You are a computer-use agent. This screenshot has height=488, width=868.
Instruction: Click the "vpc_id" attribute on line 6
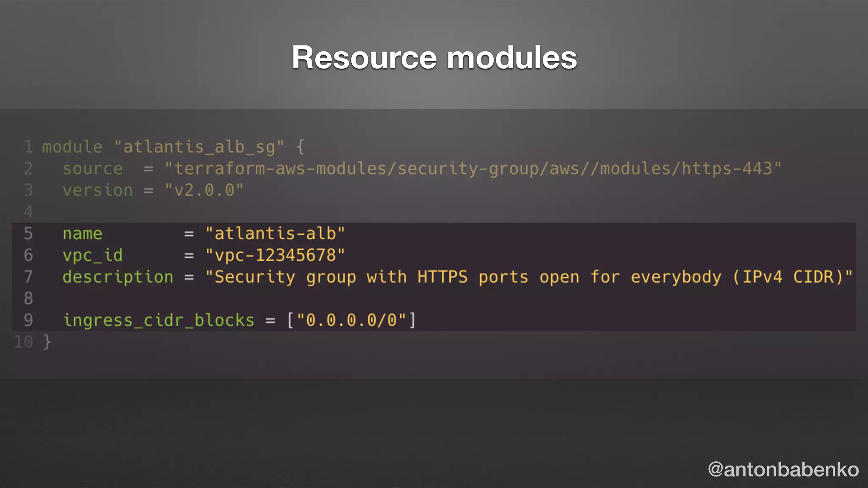click(93, 255)
